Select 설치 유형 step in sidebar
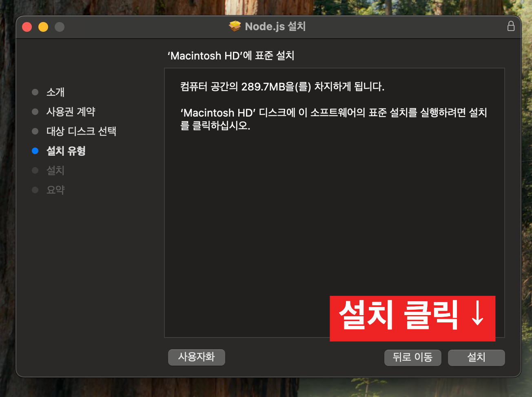 point(66,151)
